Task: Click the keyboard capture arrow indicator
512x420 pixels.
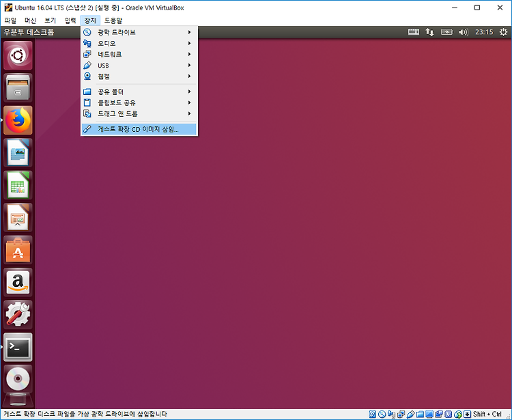Action: pyautogui.click(x=467, y=414)
